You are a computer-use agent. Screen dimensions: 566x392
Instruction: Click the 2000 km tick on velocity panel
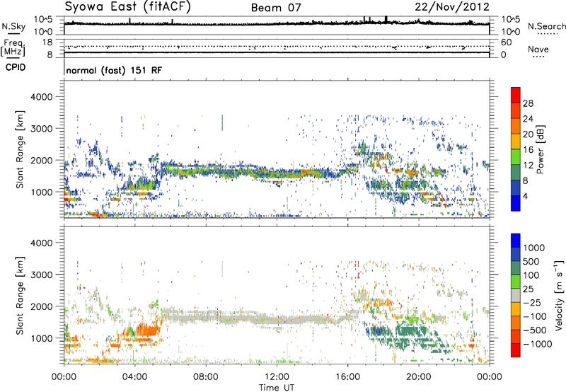(x=41, y=306)
